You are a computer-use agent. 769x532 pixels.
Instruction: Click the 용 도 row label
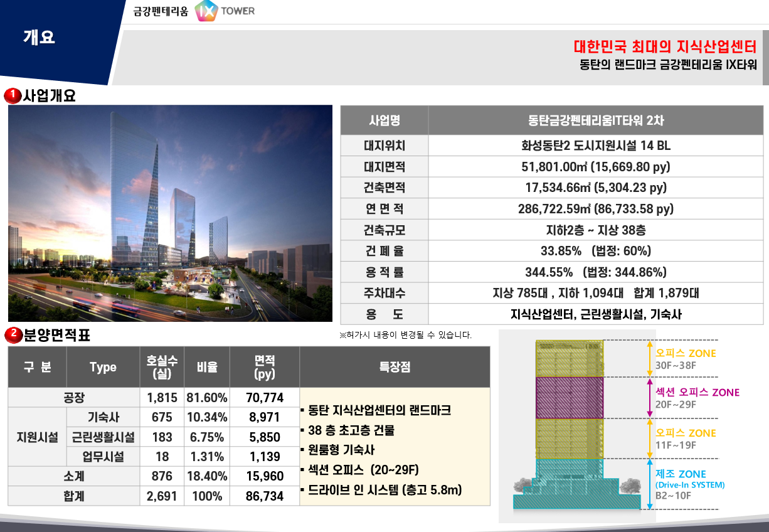pyautogui.click(x=384, y=314)
